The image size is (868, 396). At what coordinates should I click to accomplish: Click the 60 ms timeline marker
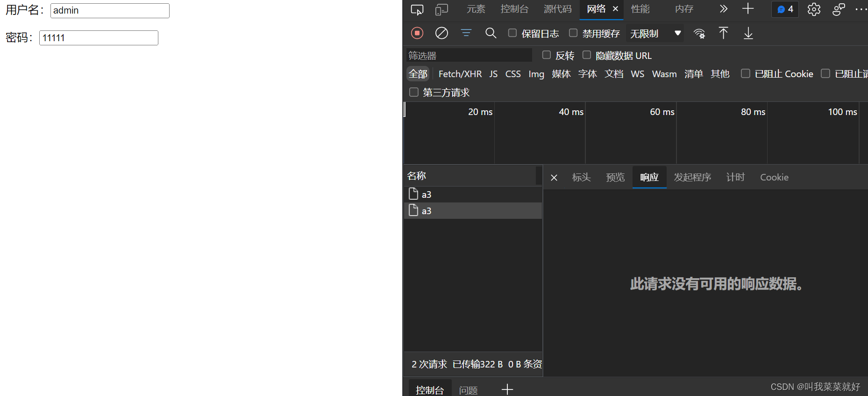(662, 112)
